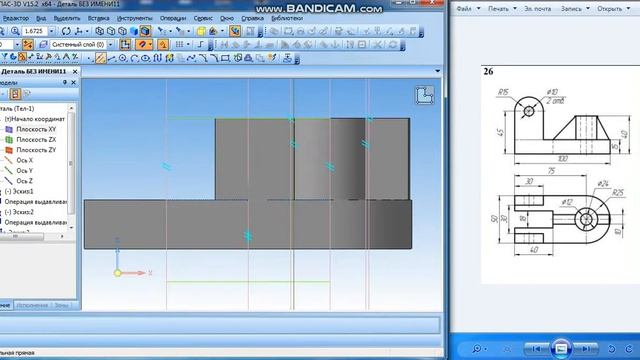This screenshot has height=360, width=640.
Task: Select the solid blue shaded display cube
Action: [134, 31]
